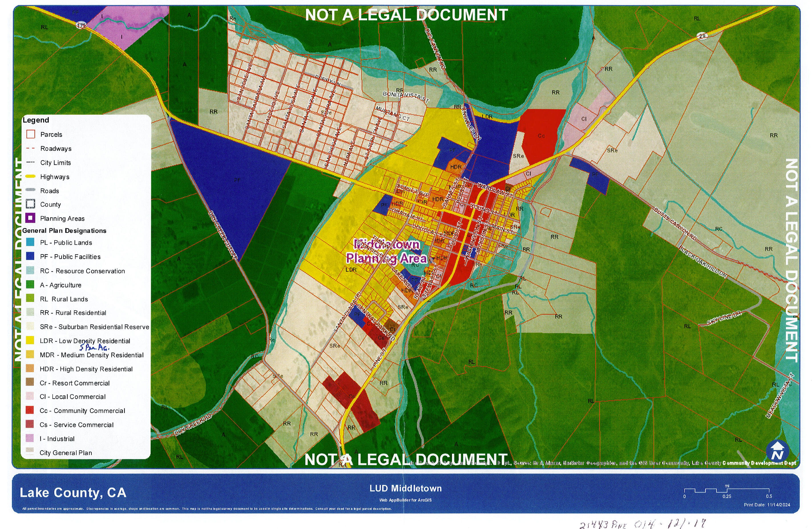Click the County dashed-square legend icon
The width and height of the screenshot is (812, 529).
click(30, 204)
